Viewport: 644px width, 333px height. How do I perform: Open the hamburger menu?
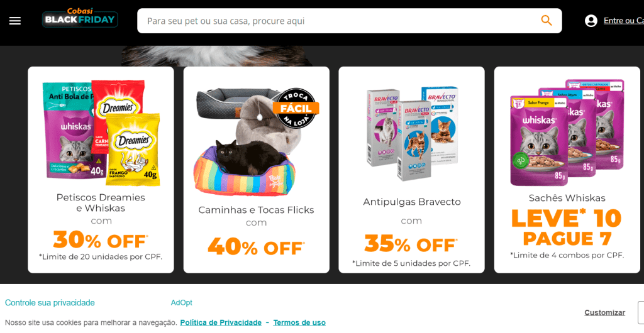click(15, 21)
